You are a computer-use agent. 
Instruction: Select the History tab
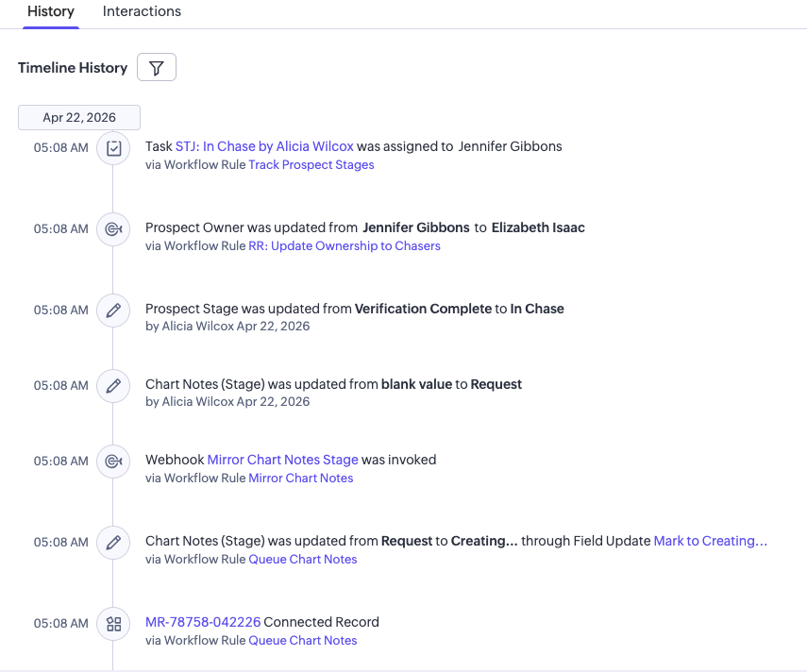click(x=51, y=12)
